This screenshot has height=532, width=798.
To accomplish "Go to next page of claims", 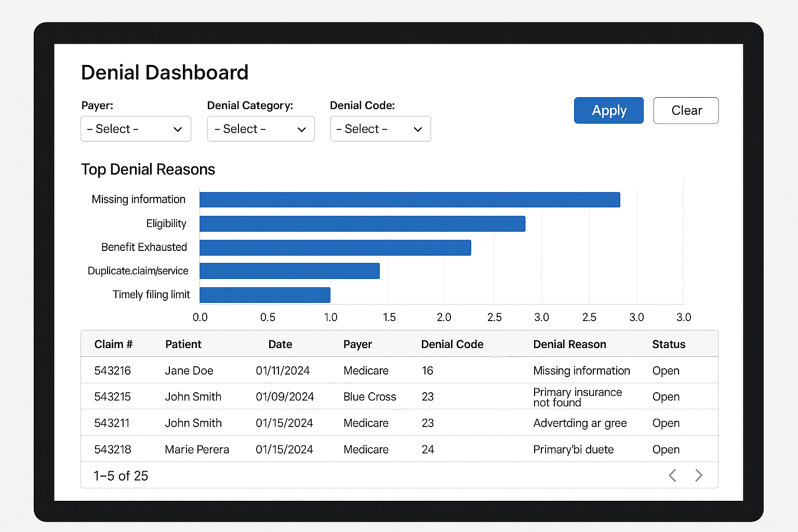I will point(699,475).
